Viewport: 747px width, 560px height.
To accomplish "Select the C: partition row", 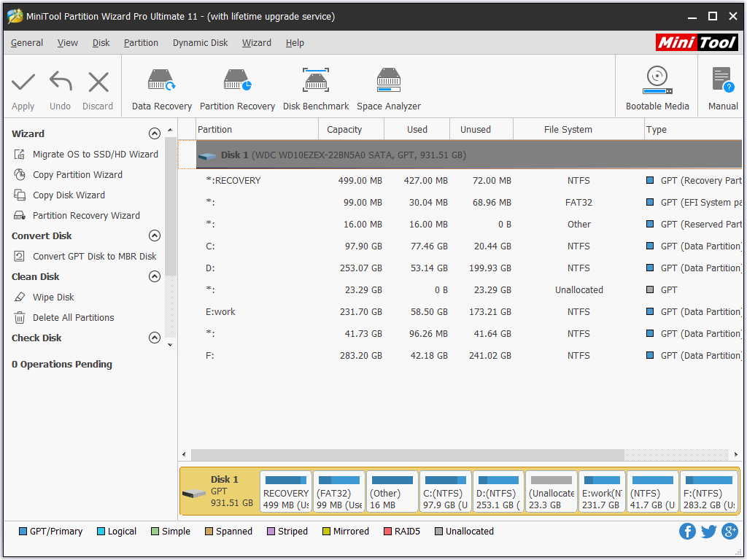I will [x=469, y=246].
